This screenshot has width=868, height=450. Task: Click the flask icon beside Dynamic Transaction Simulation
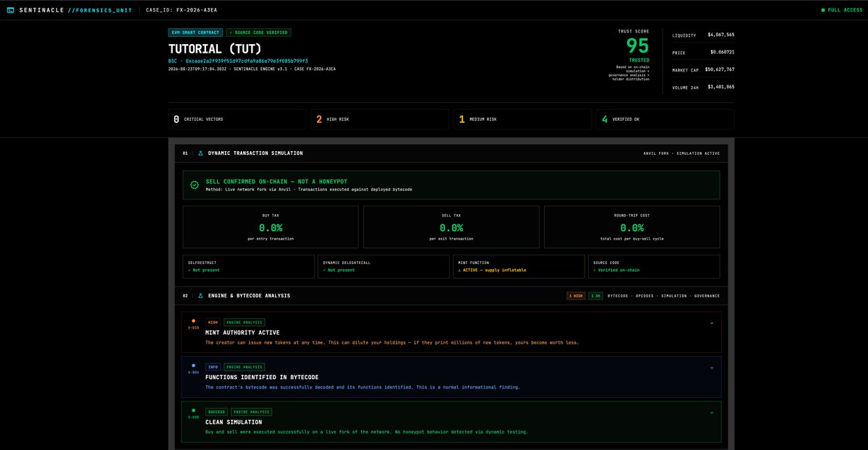[201, 153]
